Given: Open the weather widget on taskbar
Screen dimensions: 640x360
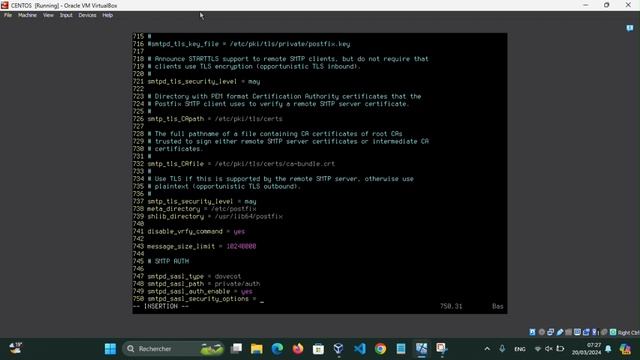Looking at the screenshot, I should click(x=16, y=348).
